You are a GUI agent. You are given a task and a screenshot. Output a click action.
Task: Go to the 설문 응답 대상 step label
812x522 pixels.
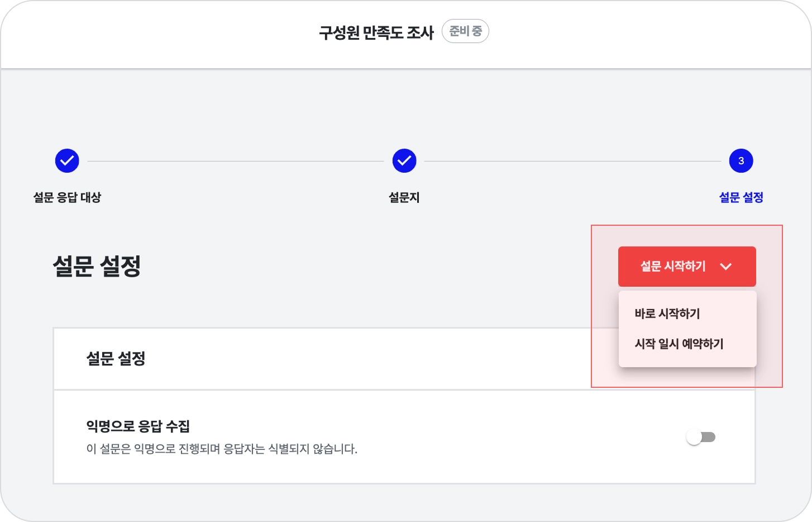point(67,197)
